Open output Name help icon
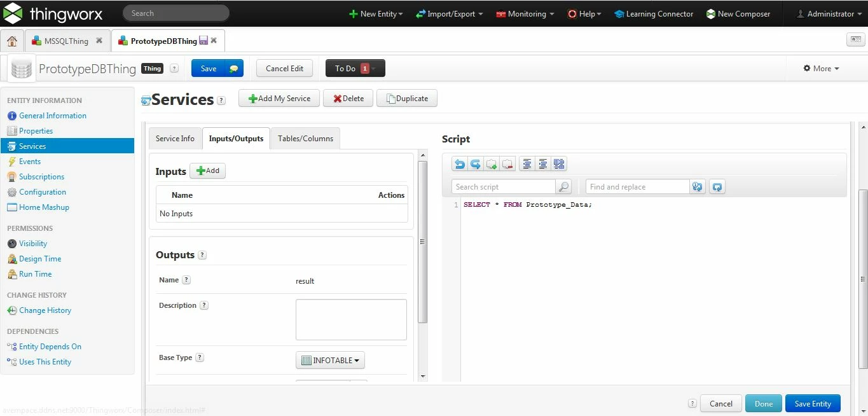Image resolution: width=868 pixels, height=416 pixels. 186,280
